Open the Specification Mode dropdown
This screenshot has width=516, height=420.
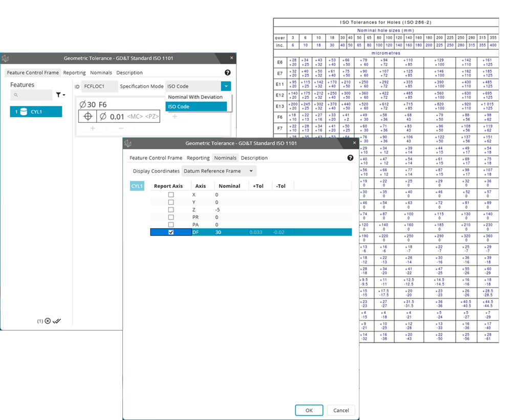[x=225, y=86]
